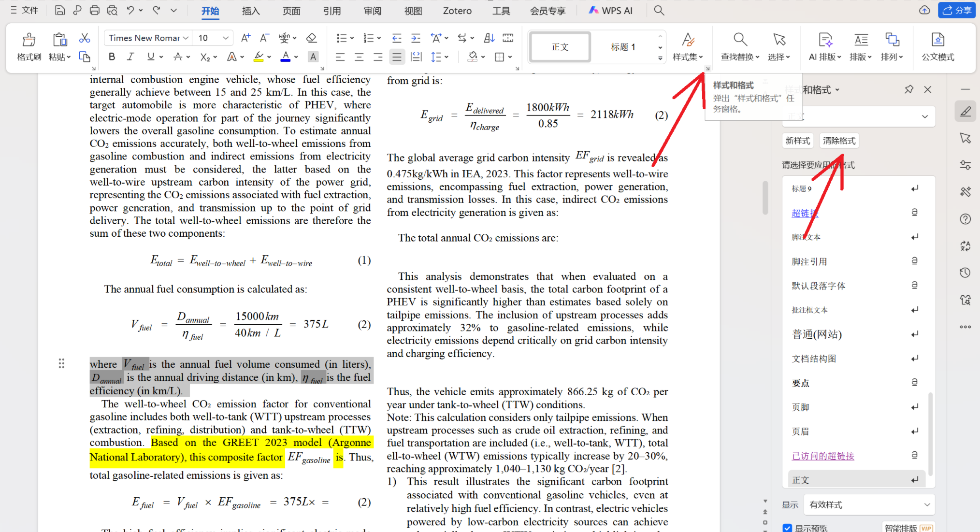Click the cut scissors icon
The width and height of the screenshot is (980, 532).
point(85,38)
